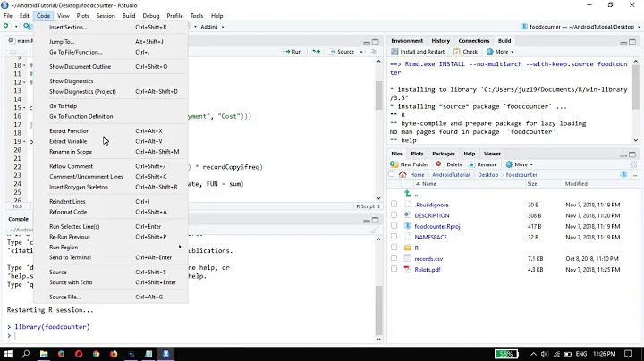The width and height of the screenshot is (644, 361).
Task: Collapse code fold at line 15
Action: (x=25, y=108)
